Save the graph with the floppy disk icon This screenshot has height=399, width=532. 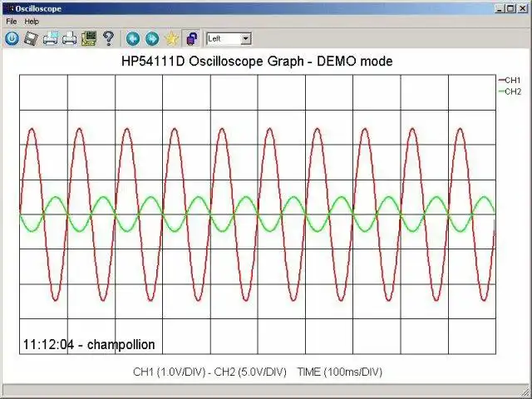click(x=31, y=38)
